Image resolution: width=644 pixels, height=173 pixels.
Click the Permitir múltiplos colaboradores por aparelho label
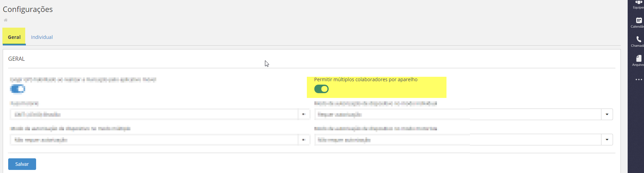click(x=365, y=80)
